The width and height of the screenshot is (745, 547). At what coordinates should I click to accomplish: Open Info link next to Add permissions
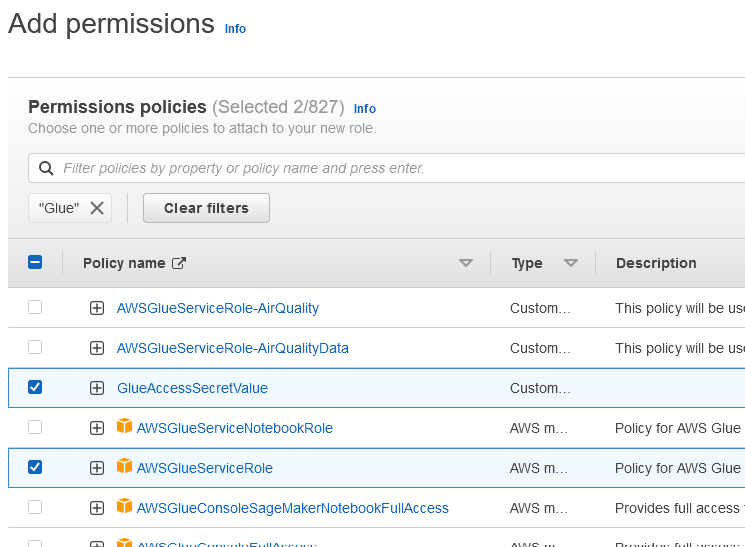pos(235,29)
